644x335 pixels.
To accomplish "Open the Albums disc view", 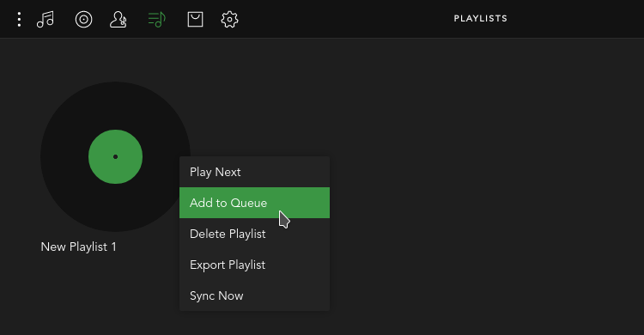I will (84, 19).
